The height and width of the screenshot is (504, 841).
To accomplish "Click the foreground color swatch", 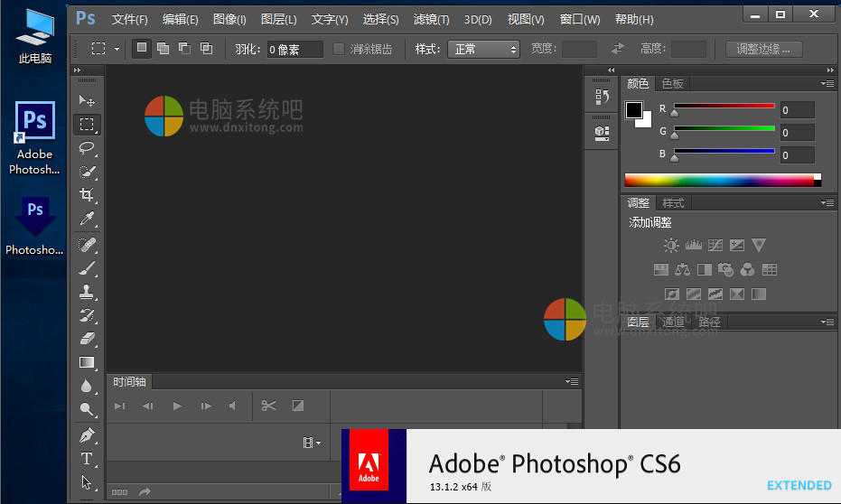I will pyautogui.click(x=634, y=110).
